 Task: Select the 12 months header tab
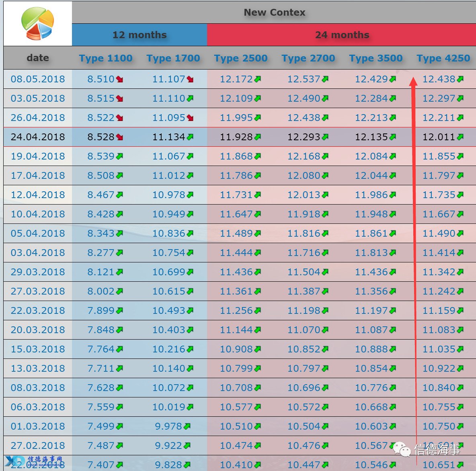(140, 35)
